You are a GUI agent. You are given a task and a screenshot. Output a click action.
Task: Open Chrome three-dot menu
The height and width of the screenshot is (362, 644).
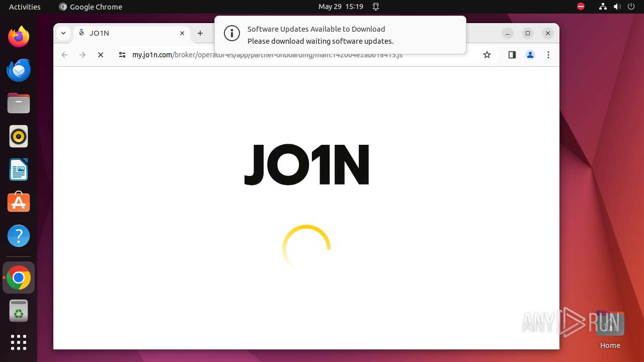548,55
